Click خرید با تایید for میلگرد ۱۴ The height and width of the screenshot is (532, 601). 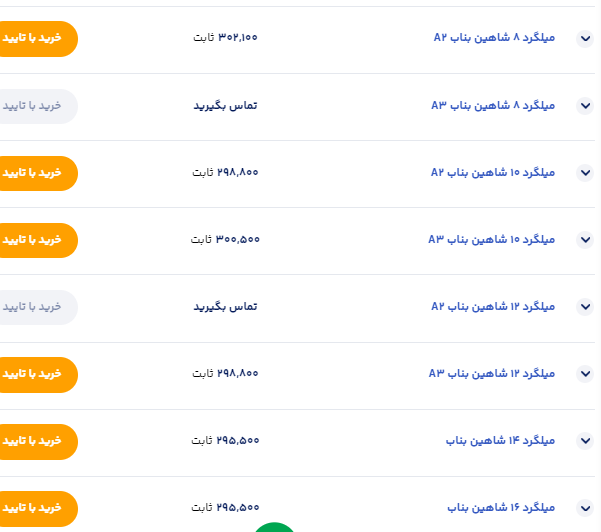click(x=35, y=441)
